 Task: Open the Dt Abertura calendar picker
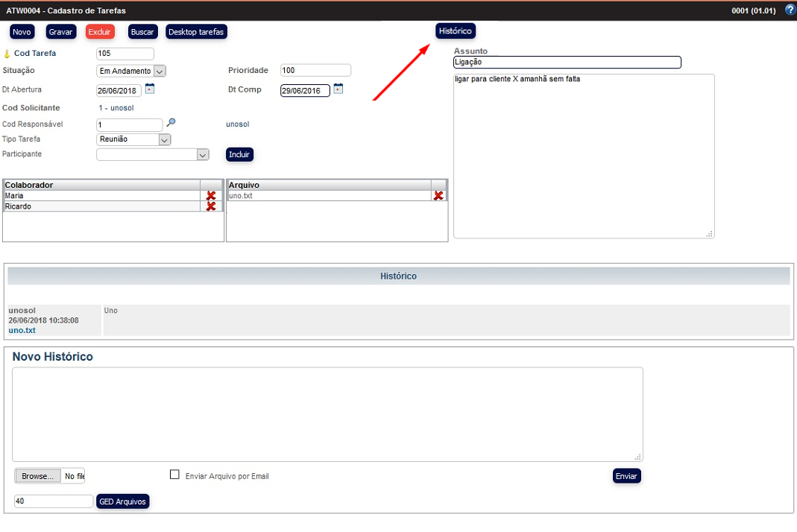click(149, 89)
